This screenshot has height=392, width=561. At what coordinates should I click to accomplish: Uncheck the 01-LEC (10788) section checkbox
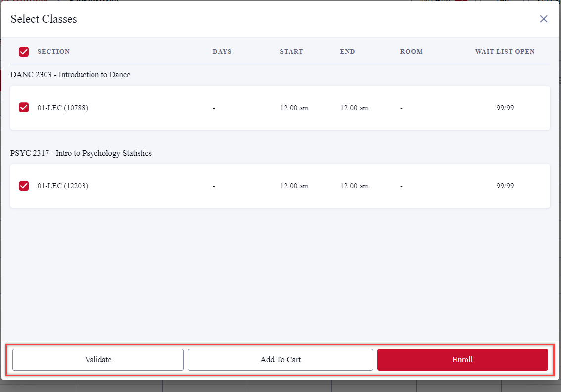point(24,108)
